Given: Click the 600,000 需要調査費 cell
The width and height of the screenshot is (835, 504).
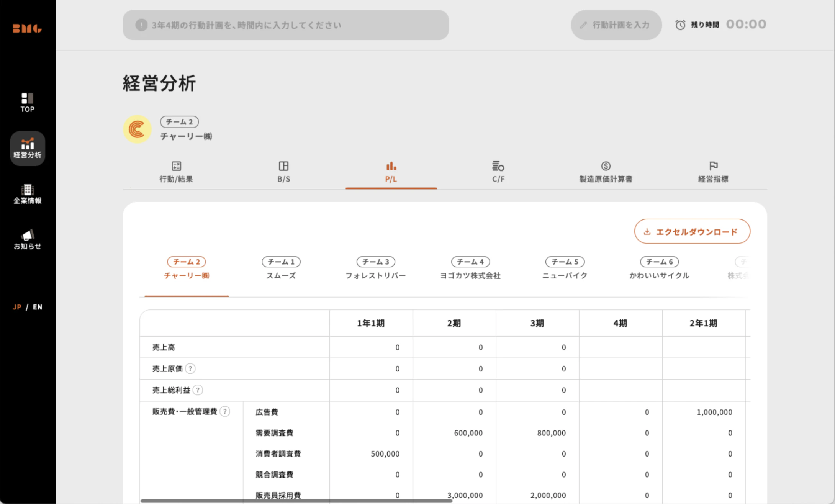Looking at the screenshot, I should point(468,433).
